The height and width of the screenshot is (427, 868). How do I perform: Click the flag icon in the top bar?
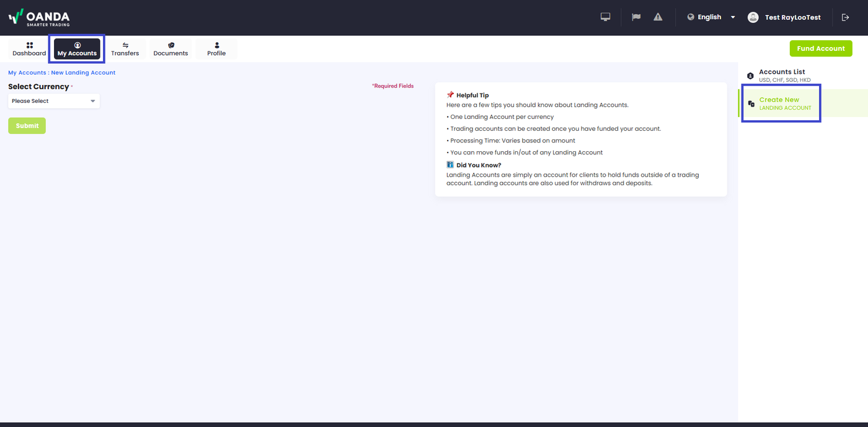(636, 17)
